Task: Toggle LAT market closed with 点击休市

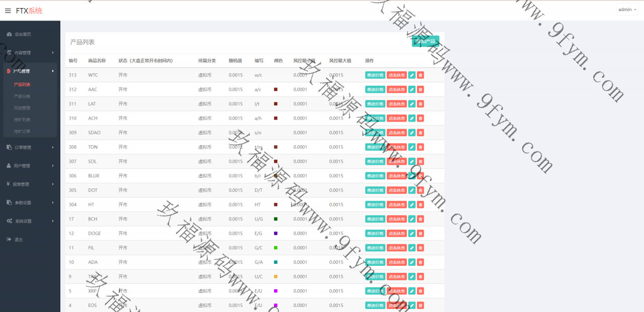Action: pyautogui.click(x=397, y=104)
